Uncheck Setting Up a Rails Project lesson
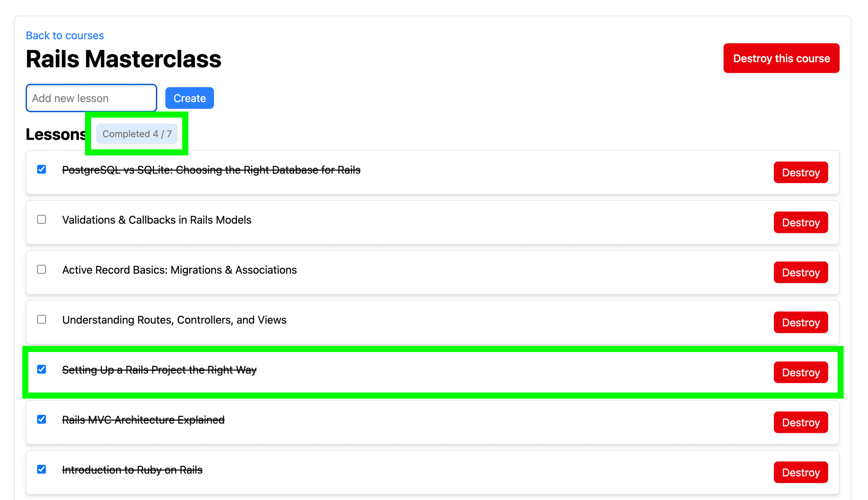 (x=42, y=369)
